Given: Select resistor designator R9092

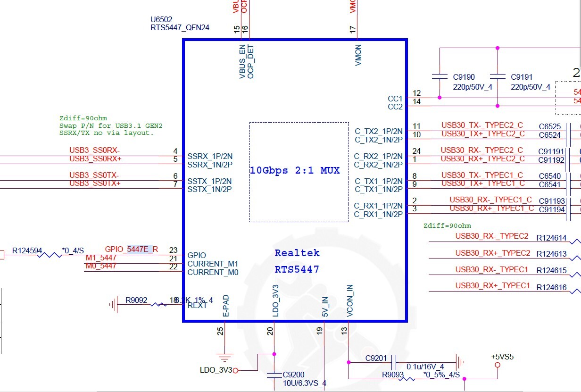Looking at the screenshot, I should 136,300.
